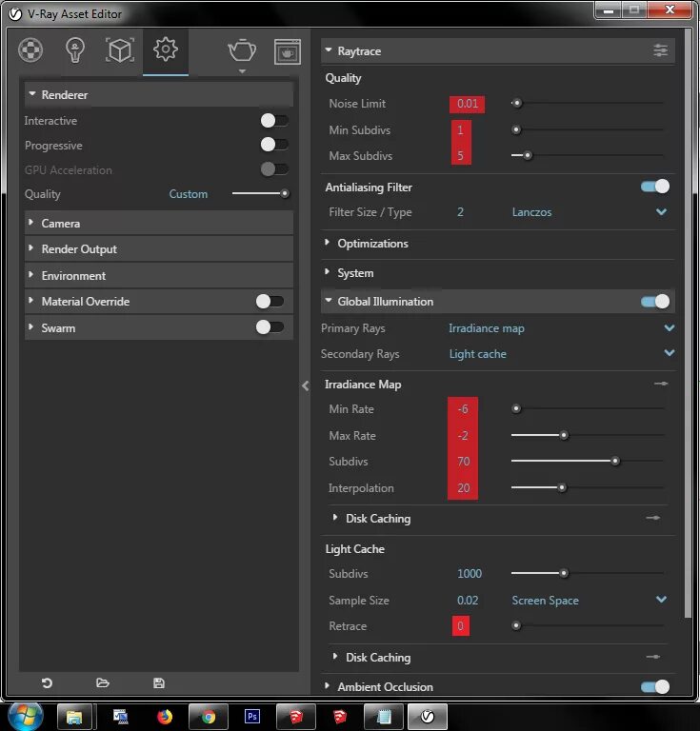The width and height of the screenshot is (700, 731).
Task: Click the Irradiance Map Subdivs slider handle
Action: (x=615, y=461)
